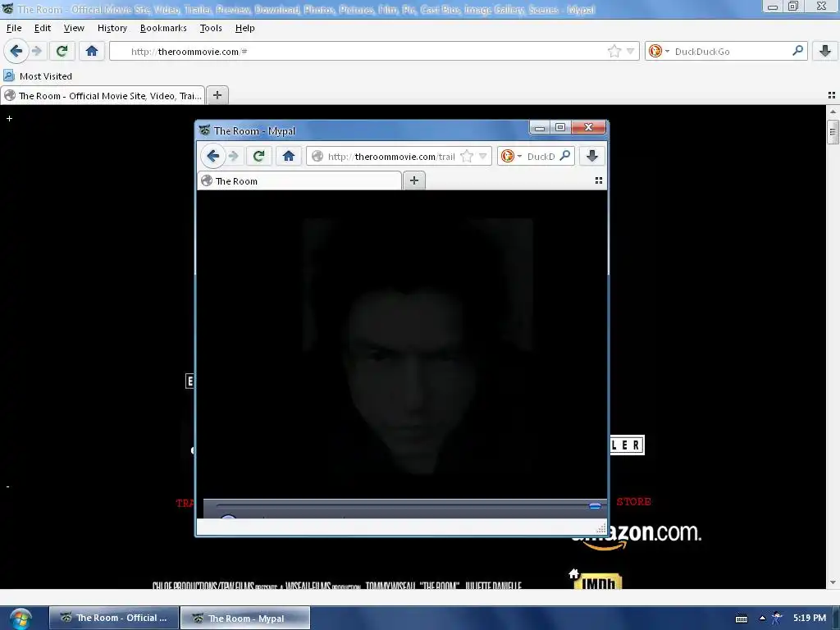The height and width of the screenshot is (630, 840).
Task: Open URL history dropdown in main window
Action: [x=631, y=52]
